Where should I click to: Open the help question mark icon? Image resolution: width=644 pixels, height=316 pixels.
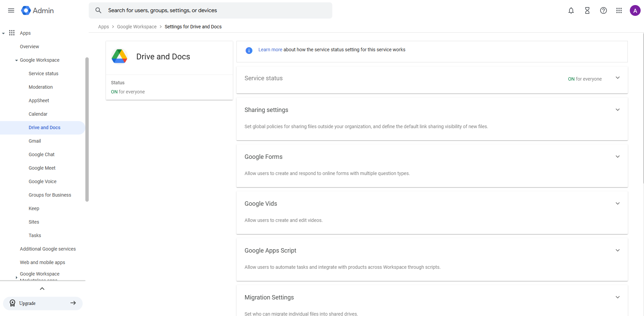(603, 10)
